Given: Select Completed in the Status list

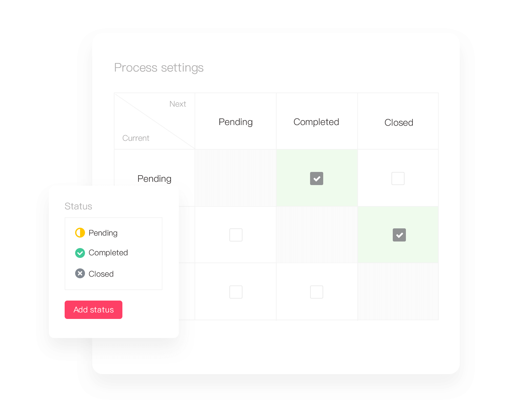Looking at the screenshot, I should tap(108, 253).
